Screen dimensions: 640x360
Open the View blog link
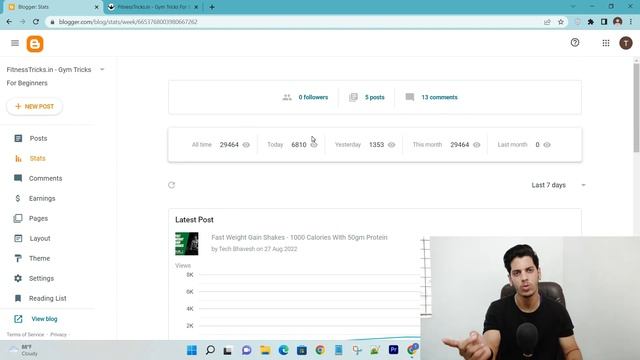pos(44,319)
